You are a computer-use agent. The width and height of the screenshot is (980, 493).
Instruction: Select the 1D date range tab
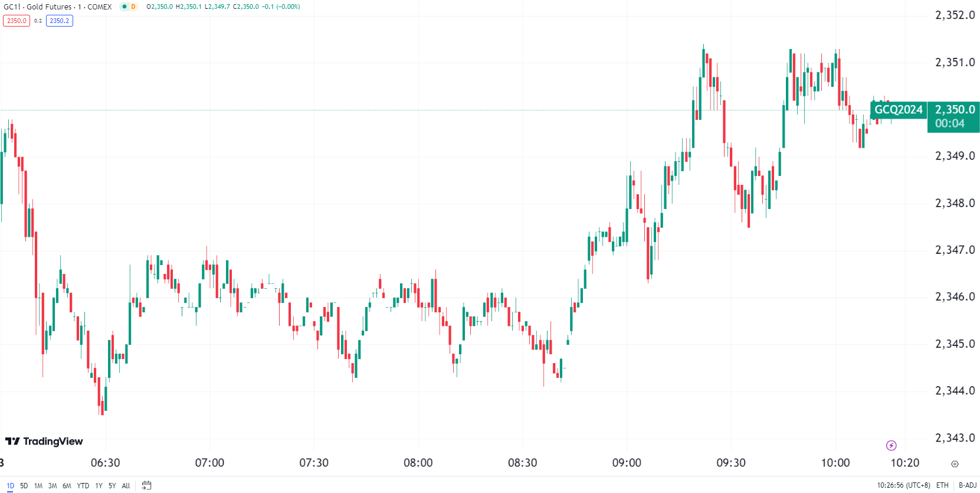tap(10, 486)
